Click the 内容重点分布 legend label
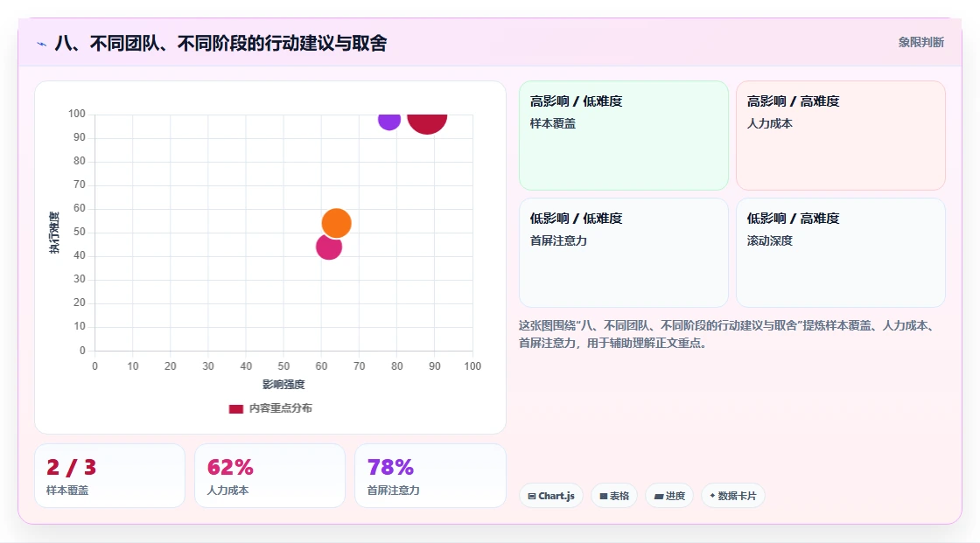Screen dimensions: 980x543 [x=281, y=408]
